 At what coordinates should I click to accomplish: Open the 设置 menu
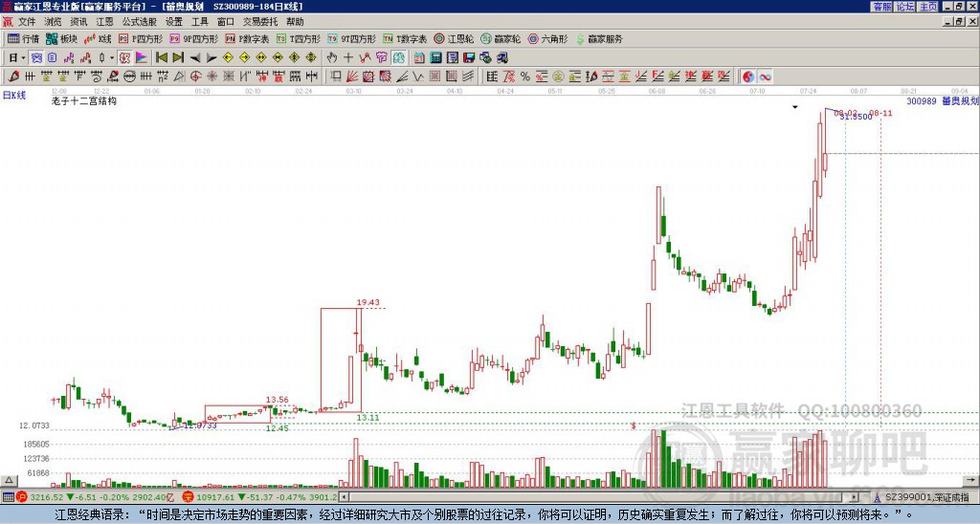coord(174,22)
